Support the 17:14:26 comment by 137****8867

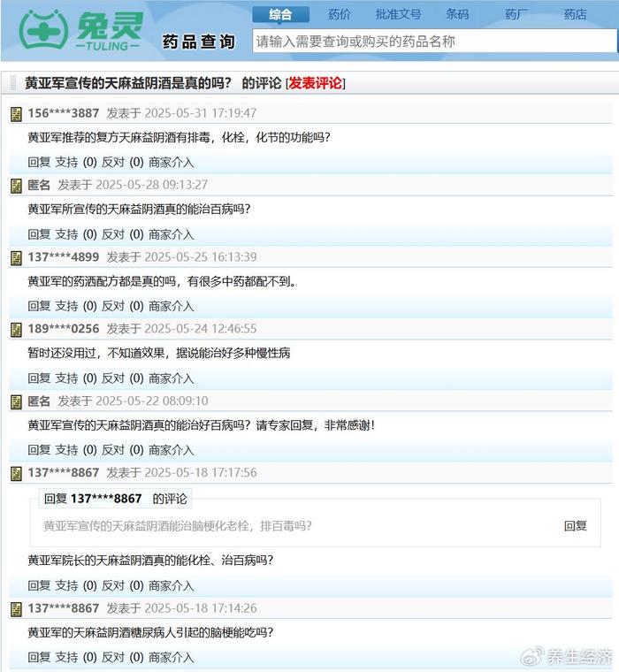coord(66,657)
